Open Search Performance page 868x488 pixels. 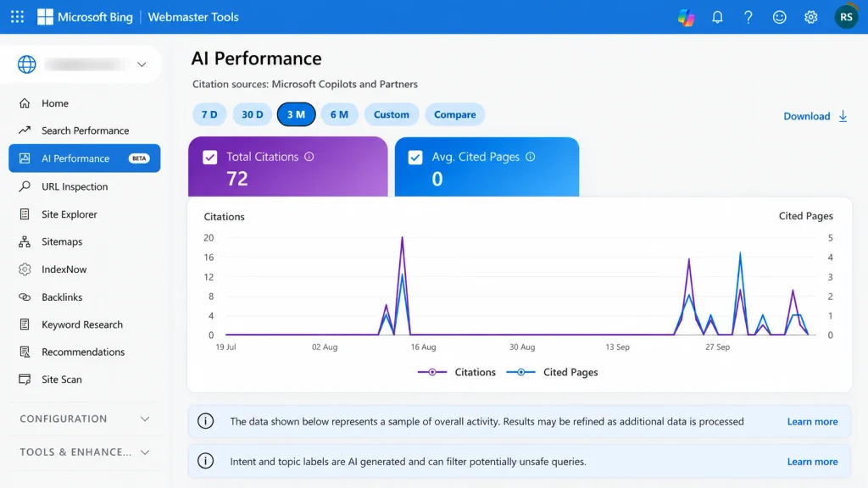85,130
